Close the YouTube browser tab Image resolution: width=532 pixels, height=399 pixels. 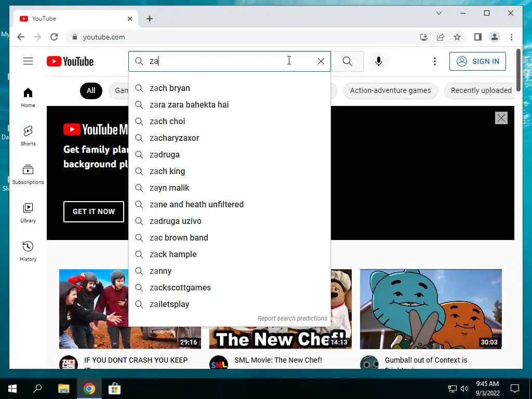point(129,19)
